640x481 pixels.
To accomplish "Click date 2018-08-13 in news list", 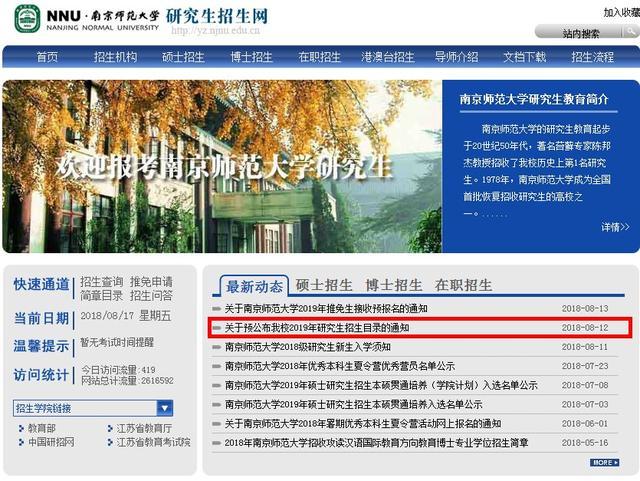I will 585,309.
